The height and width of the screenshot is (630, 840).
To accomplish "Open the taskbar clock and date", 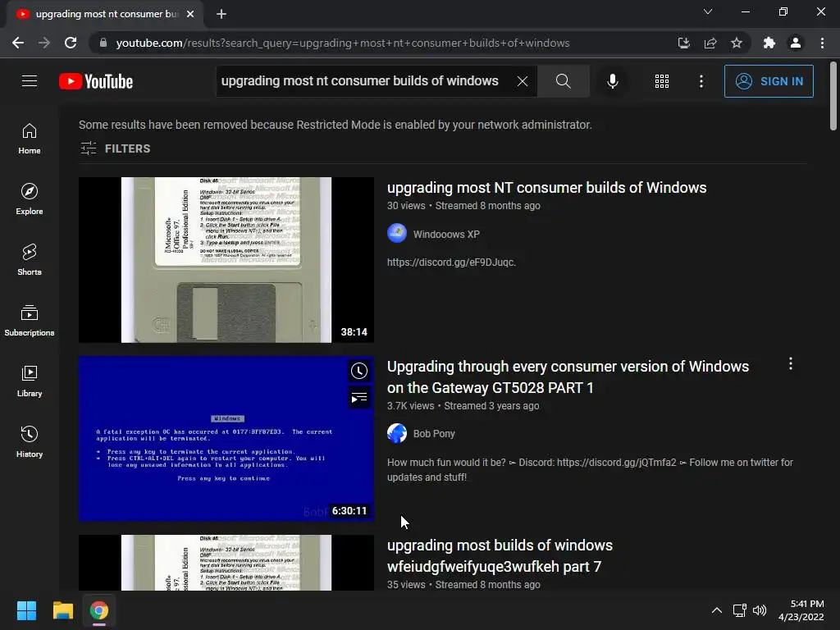I will point(801,610).
